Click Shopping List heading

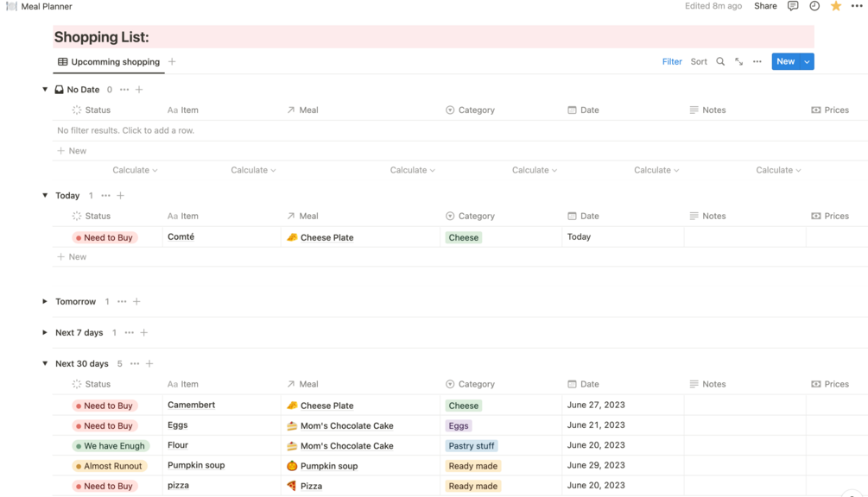[x=101, y=37]
